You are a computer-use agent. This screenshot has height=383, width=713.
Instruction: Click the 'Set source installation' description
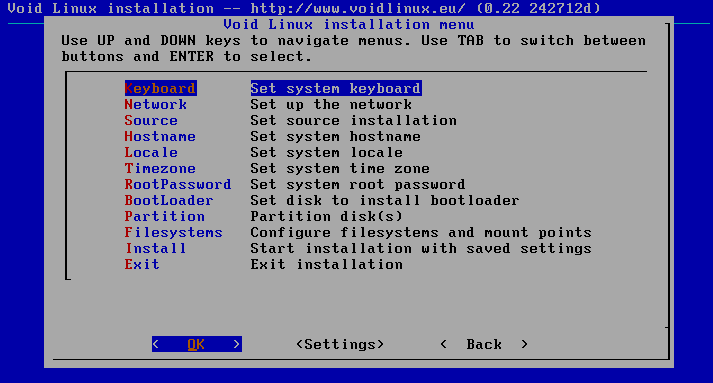point(353,120)
